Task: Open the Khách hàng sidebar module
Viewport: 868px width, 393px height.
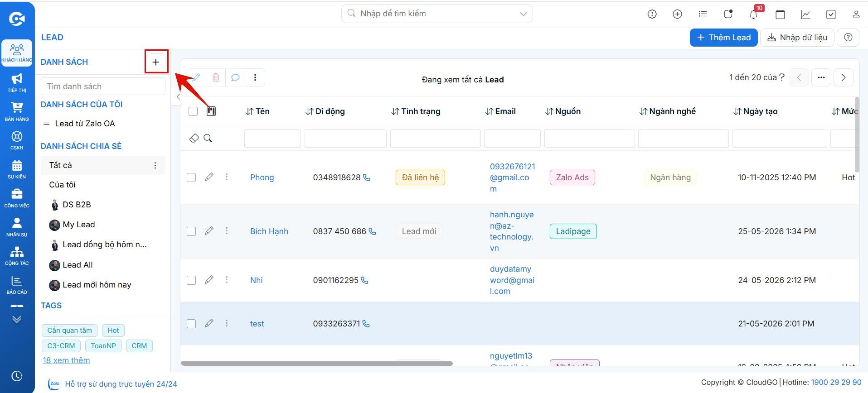Action: tap(17, 53)
